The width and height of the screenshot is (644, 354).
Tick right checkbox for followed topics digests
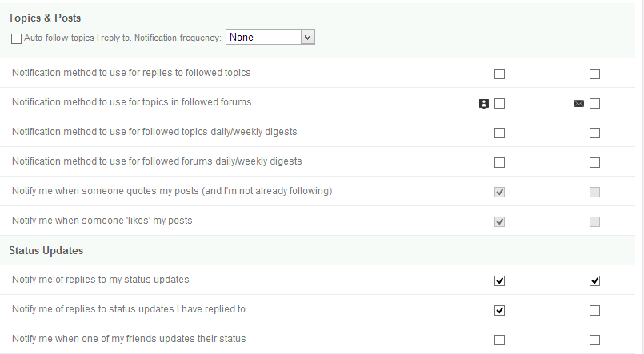[594, 133]
